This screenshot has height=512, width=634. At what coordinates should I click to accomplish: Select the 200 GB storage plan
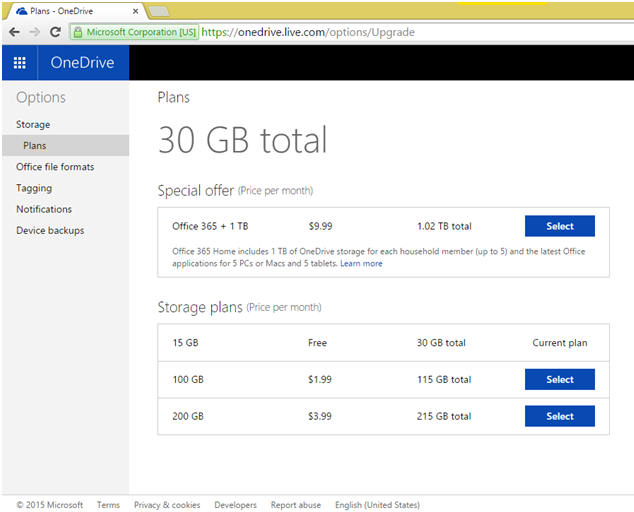coord(560,416)
